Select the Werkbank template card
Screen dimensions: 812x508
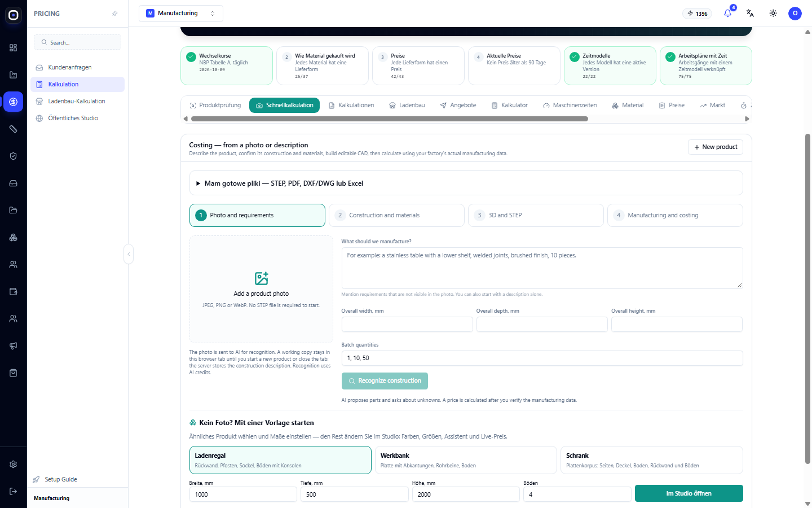click(x=466, y=460)
